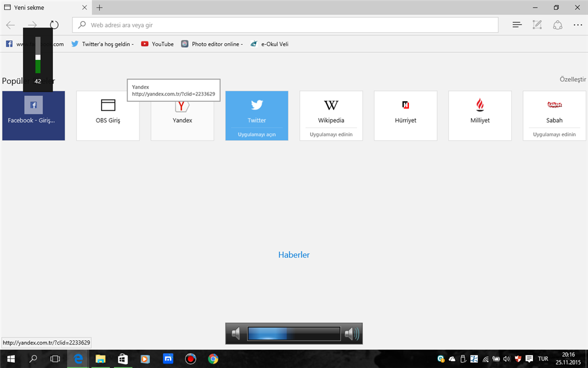Open the Hürriyet site tile
The image size is (588, 368).
coord(405,116)
